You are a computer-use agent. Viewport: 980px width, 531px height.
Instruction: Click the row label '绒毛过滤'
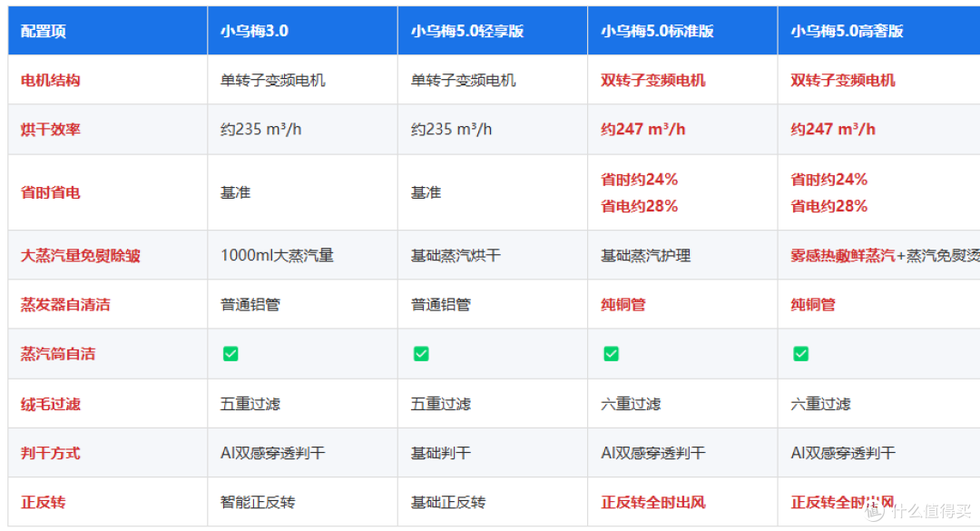point(51,404)
